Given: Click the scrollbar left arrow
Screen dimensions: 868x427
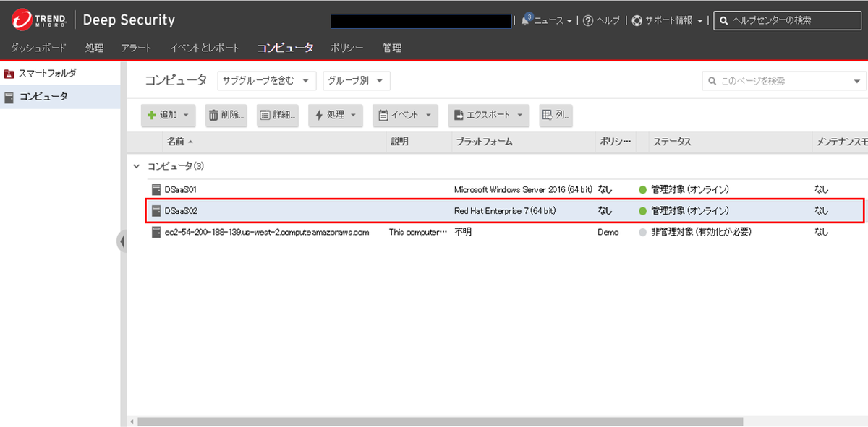Looking at the screenshot, I should point(132,421).
